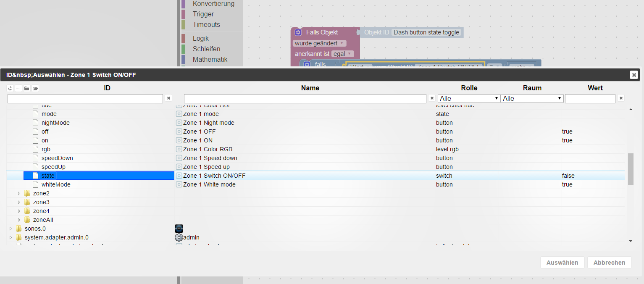Click the admin gear icon
Image resolution: width=644 pixels, height=284 pixels.
point(179,237)
